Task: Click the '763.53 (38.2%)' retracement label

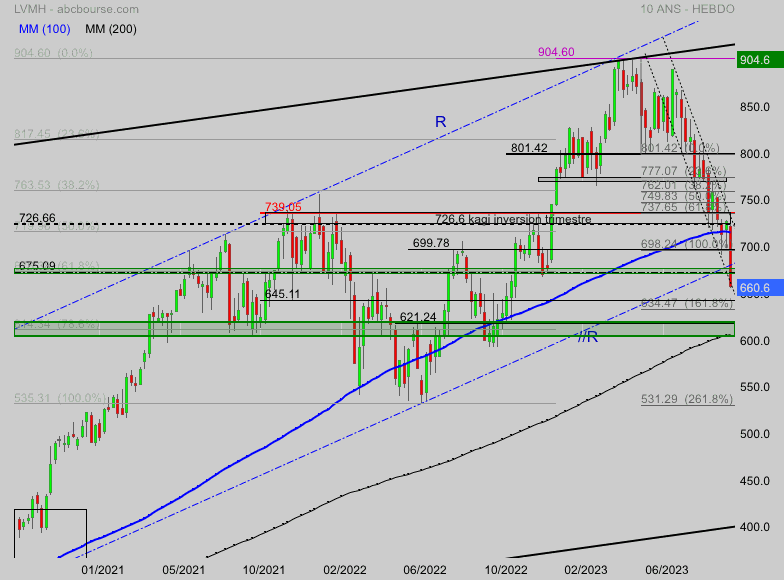Action: [x=56, y=184]
